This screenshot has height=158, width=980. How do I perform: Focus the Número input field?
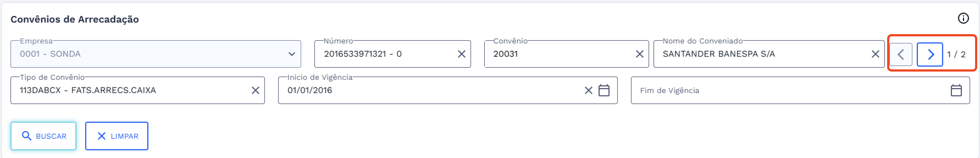click(x=384, y=54)
